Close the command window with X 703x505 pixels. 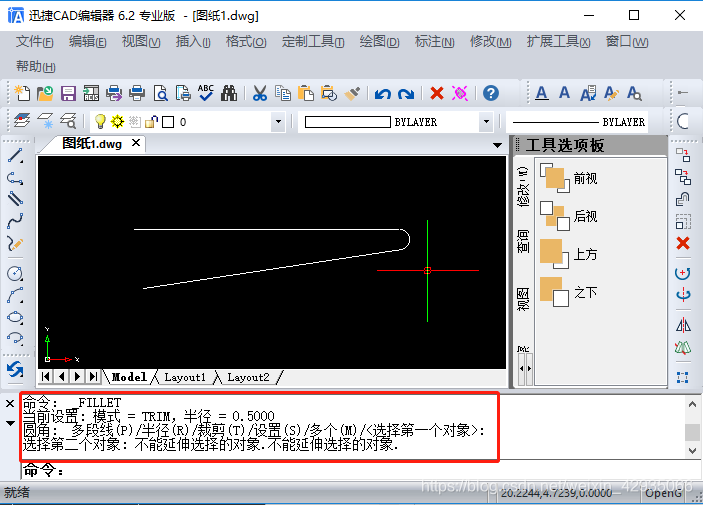click(10, 404)
